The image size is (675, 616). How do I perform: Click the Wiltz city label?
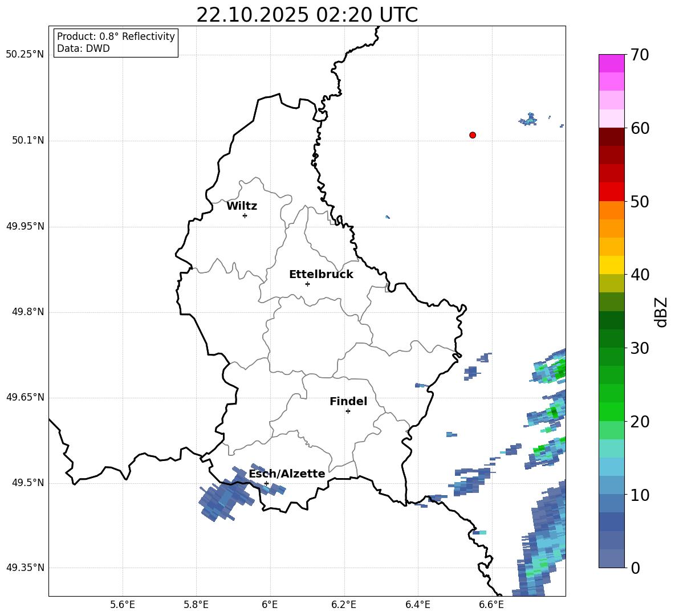pos(242,206)
